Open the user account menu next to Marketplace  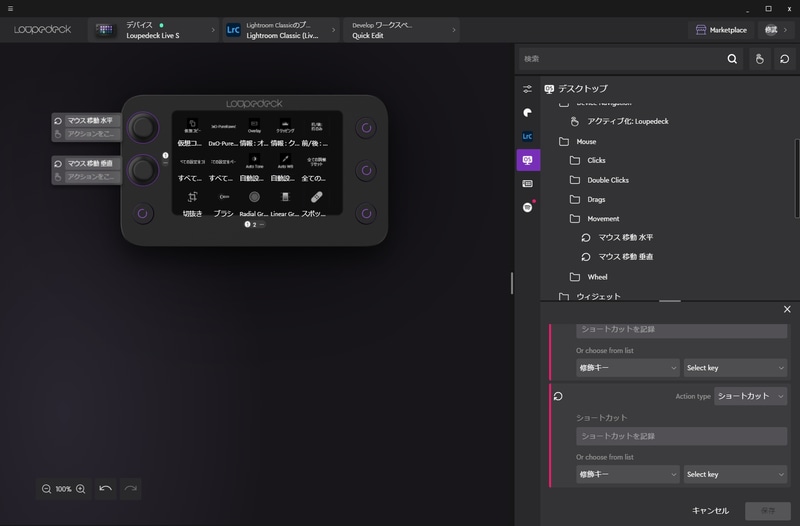tap(776, 30)
